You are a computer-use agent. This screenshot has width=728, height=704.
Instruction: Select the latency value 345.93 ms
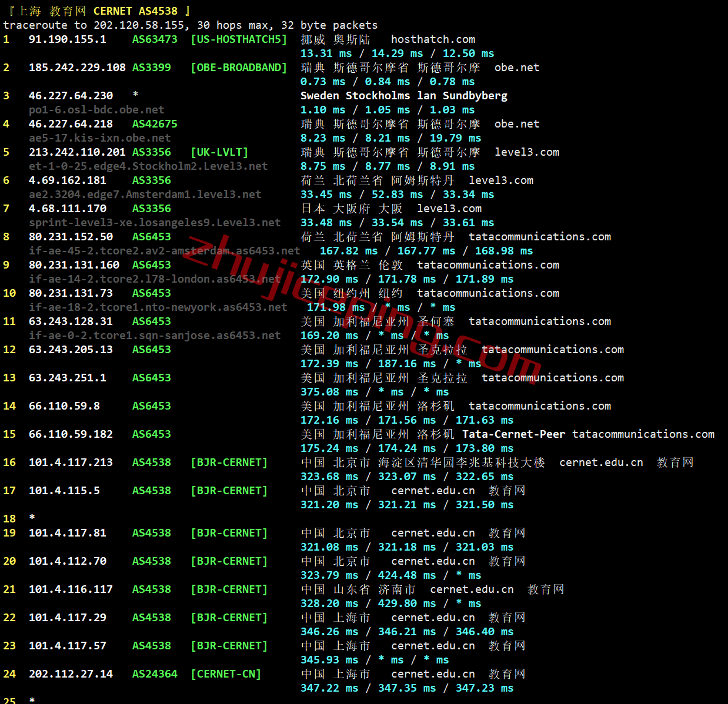[329, 660]
